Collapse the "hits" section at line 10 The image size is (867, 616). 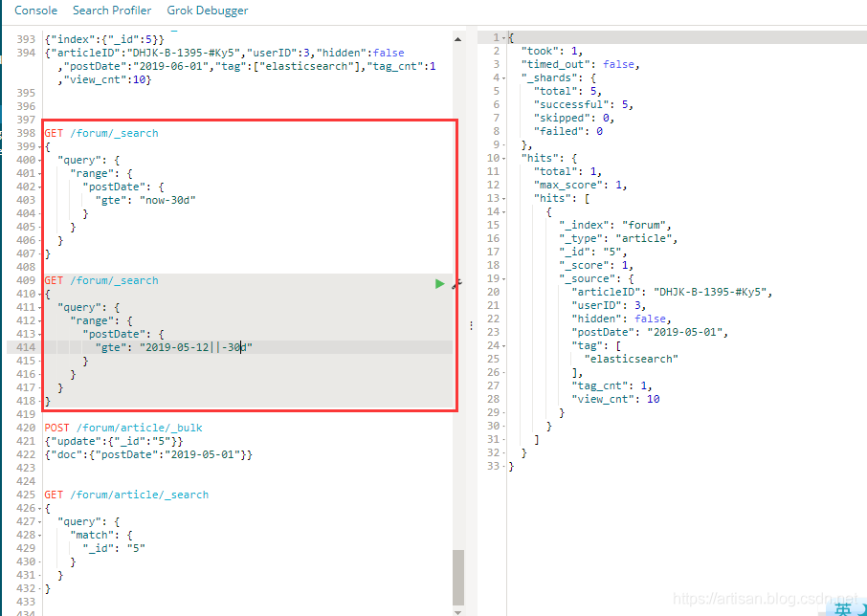coord(502,157)
